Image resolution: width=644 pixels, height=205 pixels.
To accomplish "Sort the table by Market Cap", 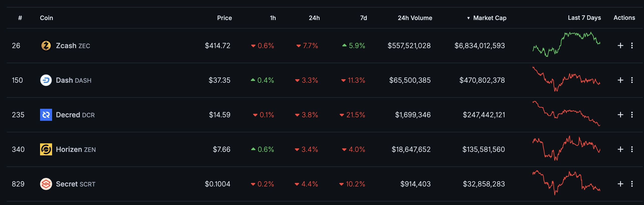I will tap(490, 18).
